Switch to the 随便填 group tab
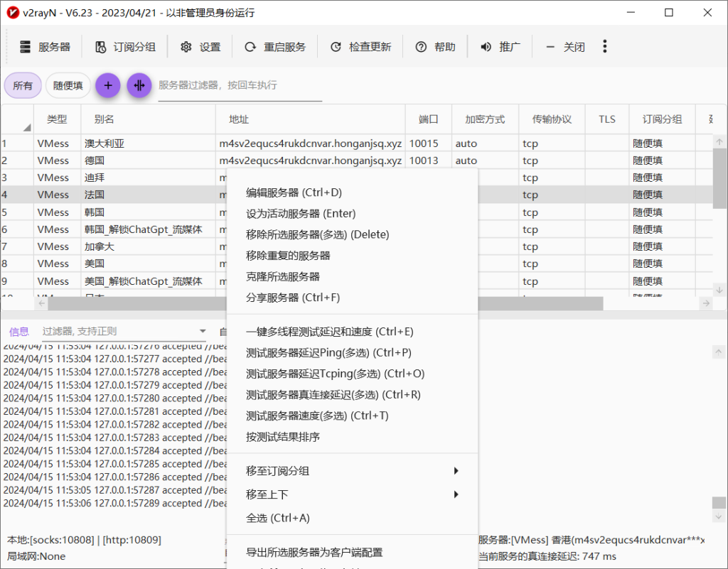Image resolution: width=728 pixels, height=569 pixels. tap(68, 85)
